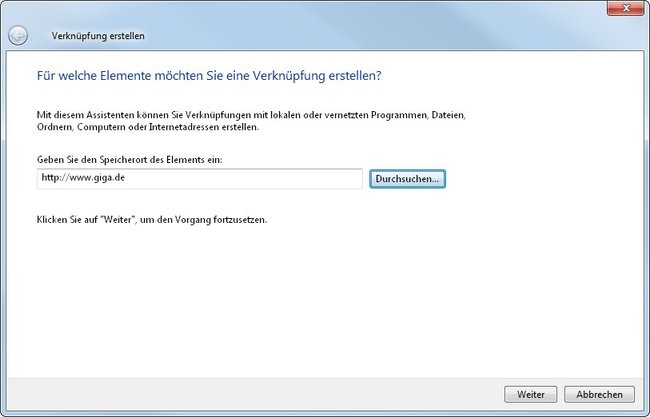
Task: Close the Verknüpfung erstellen dialog
Action: (x=626, y=8)
